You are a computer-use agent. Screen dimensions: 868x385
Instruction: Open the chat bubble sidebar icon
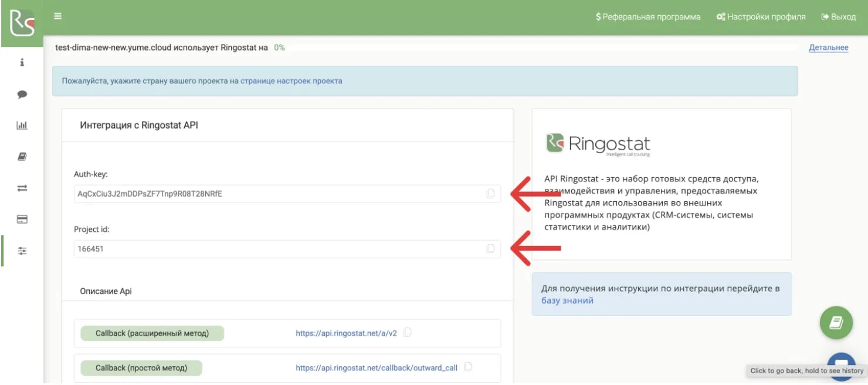22,94
